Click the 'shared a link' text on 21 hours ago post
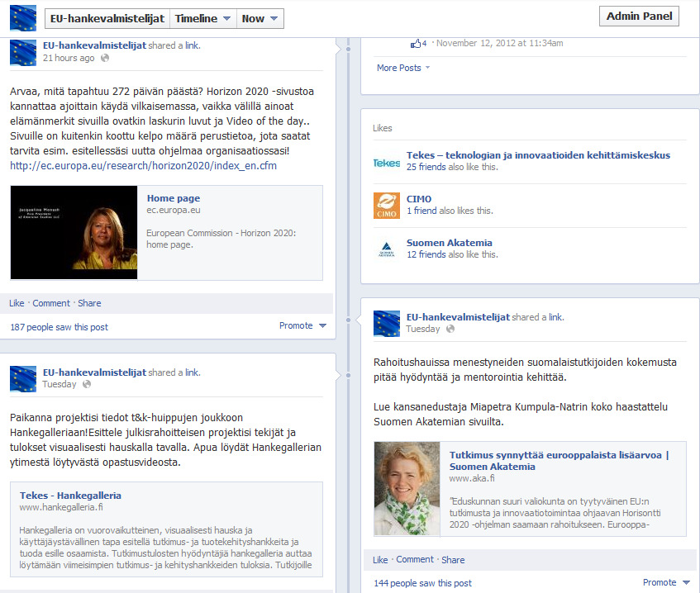This screenshot has height=593, width=700. pos(174,45)
